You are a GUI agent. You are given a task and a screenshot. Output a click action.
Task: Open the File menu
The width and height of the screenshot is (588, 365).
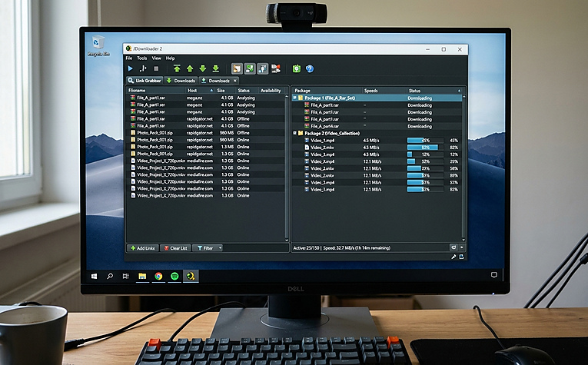[x=129, y=58]
